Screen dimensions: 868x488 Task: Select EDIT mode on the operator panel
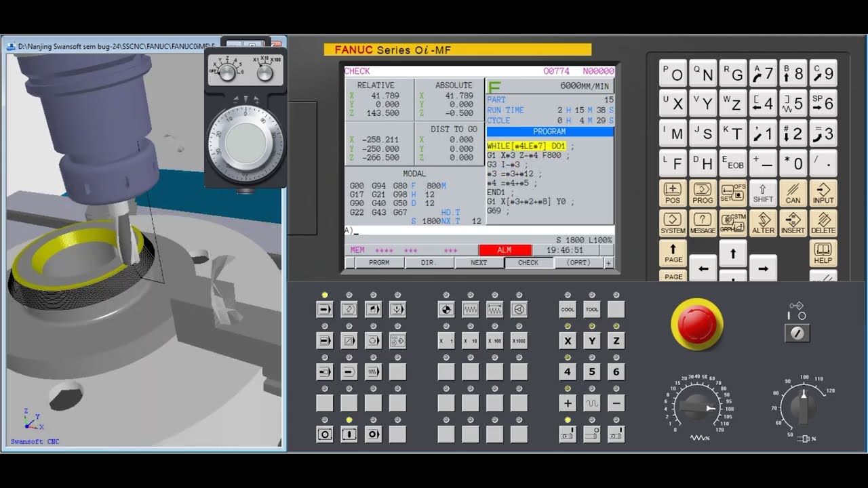coord(349,310)
